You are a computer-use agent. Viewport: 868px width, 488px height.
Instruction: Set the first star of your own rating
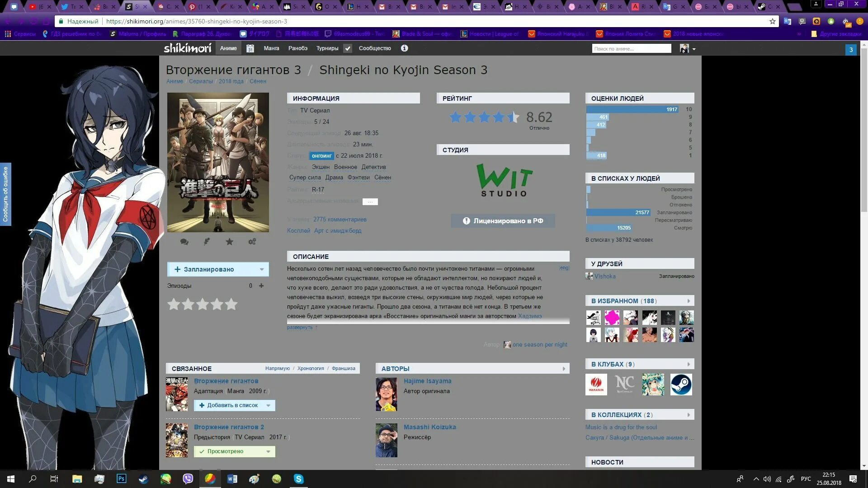point(174,304)
